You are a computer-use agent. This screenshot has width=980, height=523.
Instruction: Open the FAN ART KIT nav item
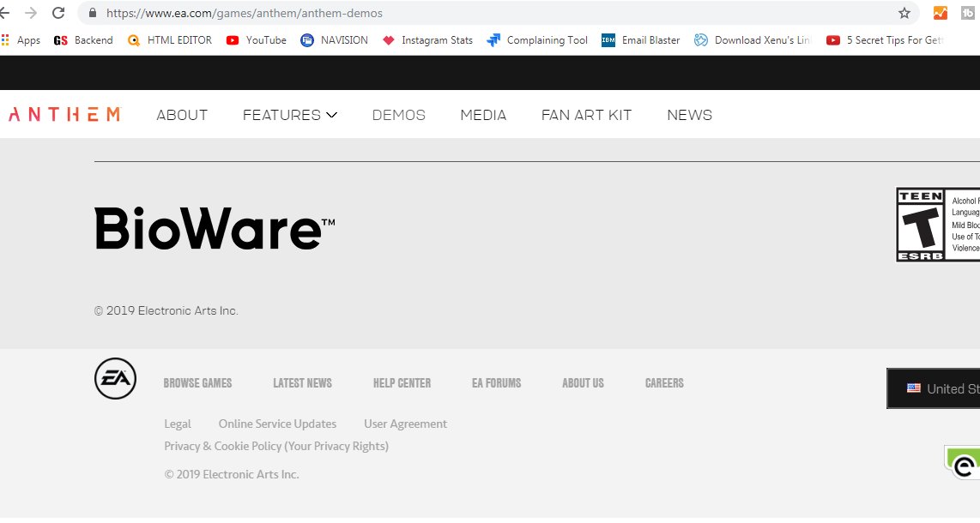[x=586, y=115]
